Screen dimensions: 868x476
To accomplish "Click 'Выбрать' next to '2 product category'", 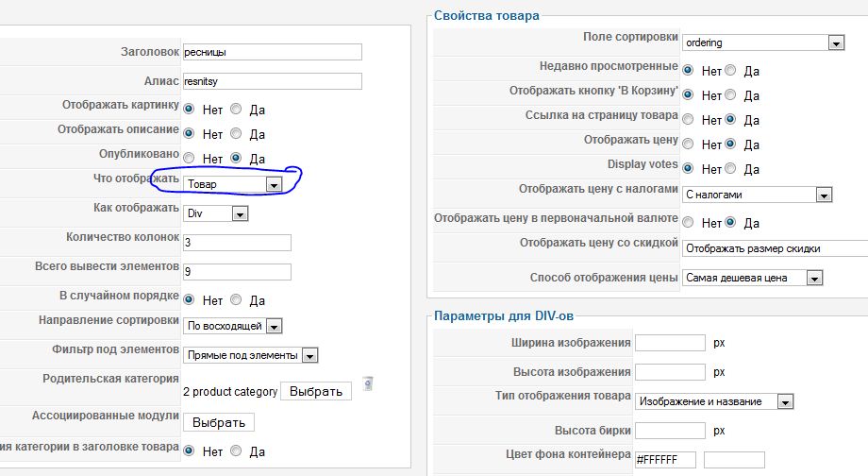I will (x=316, y=391).
